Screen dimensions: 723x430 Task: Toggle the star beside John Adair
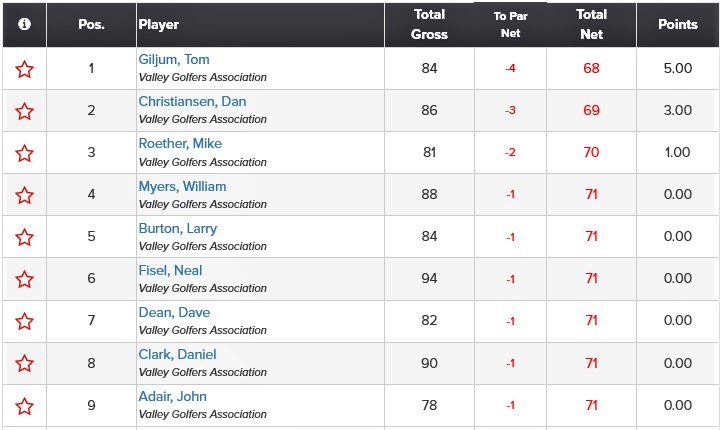[24, 406]
